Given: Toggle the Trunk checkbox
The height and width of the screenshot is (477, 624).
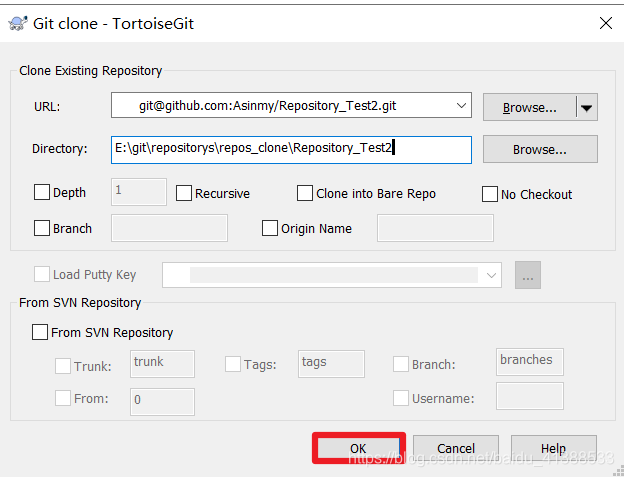Looking at the screenshot, I should 63,366.
